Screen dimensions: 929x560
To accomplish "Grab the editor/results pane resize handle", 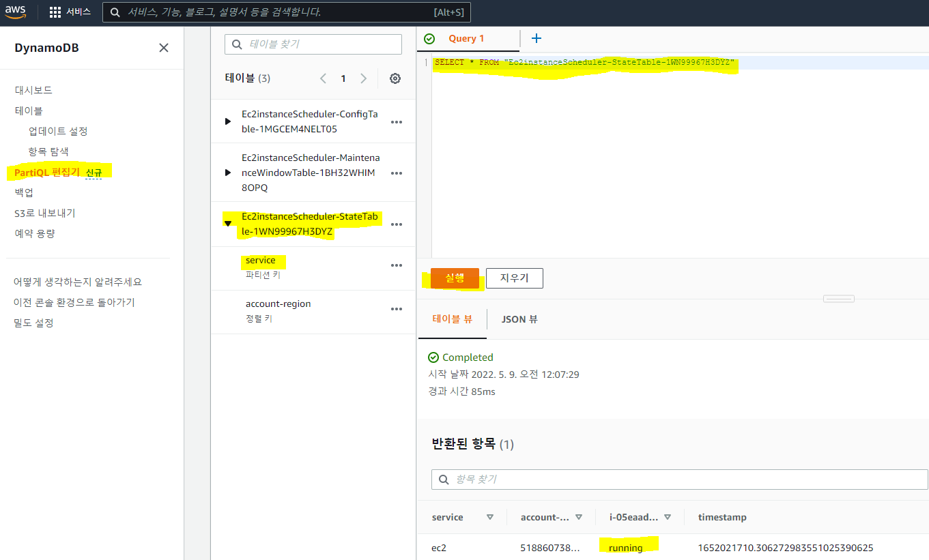I will click(x=839, y=299).
